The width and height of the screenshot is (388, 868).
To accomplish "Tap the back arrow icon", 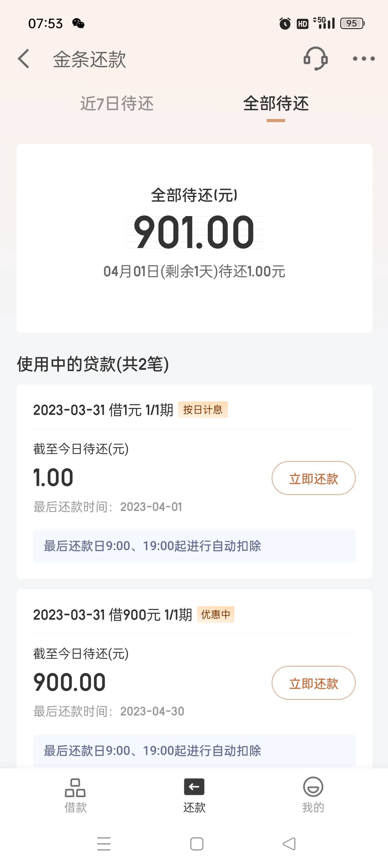I will (x=24, y=59).
